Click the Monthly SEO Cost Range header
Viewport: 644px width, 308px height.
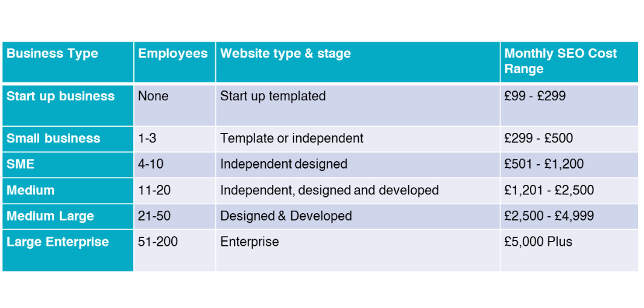pos(560,61)
